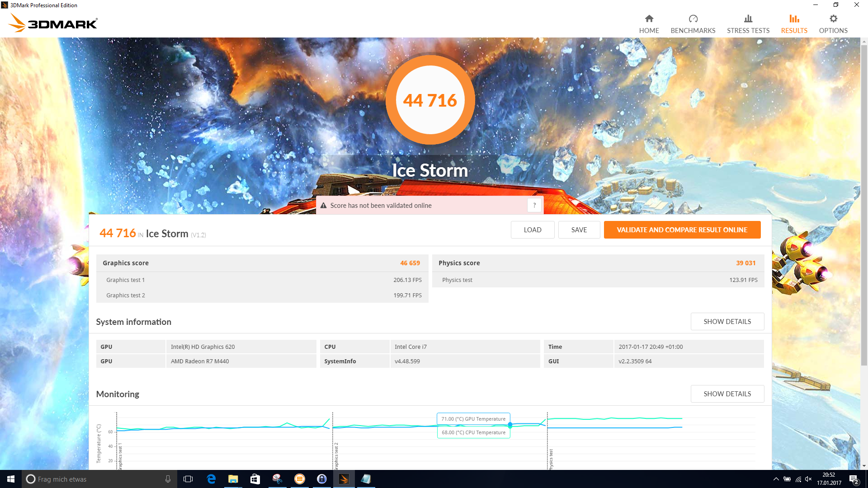Viewport: 868px width, 488px height.
Task: Open Microsoft Edge from taskbar
Action: (211, 479)
